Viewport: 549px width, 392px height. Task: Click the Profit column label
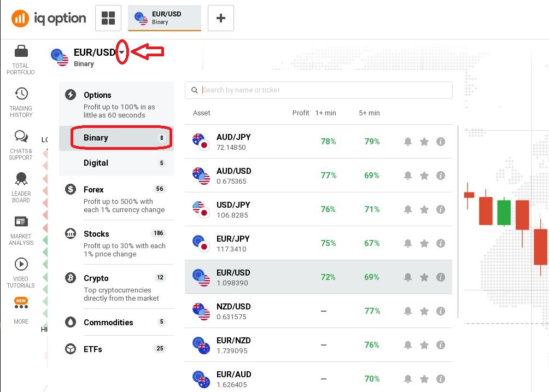click(x=301, y=113)
